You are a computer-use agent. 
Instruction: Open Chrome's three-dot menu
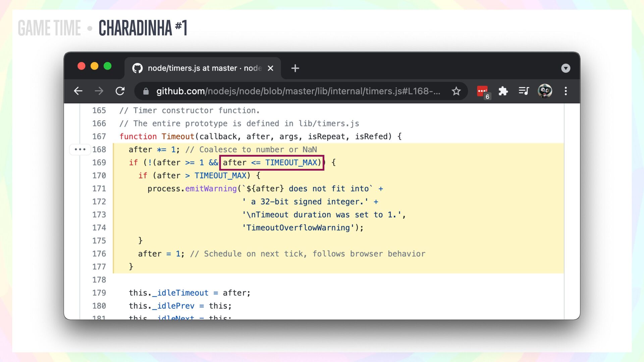coord(566,91)
